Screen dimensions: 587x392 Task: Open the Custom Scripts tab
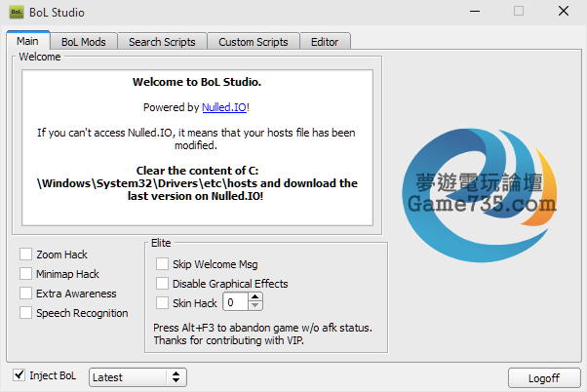point(254,42)
